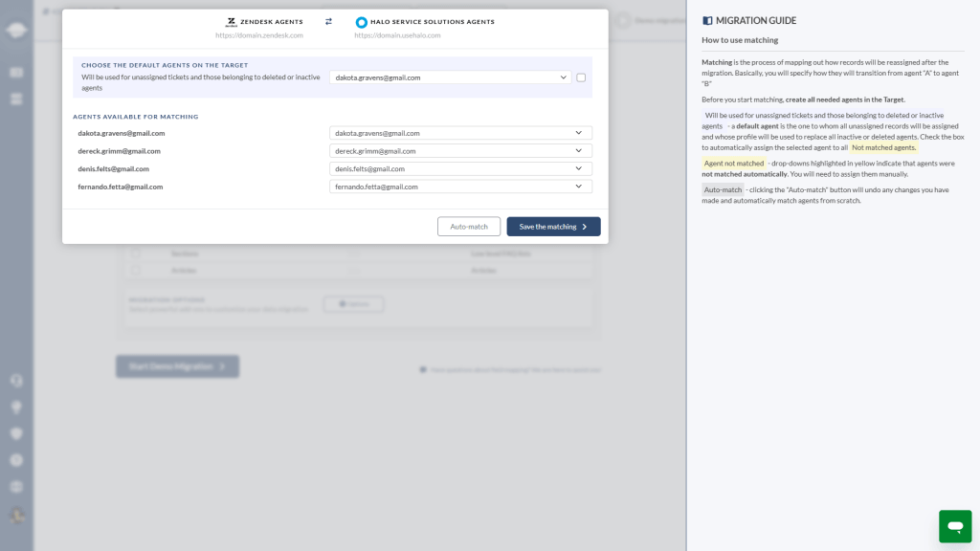Click the source agent denis.felts@gmail.com label
This screenshot has width=980, height=551.
pyautogui.click(x=113, y=168)
